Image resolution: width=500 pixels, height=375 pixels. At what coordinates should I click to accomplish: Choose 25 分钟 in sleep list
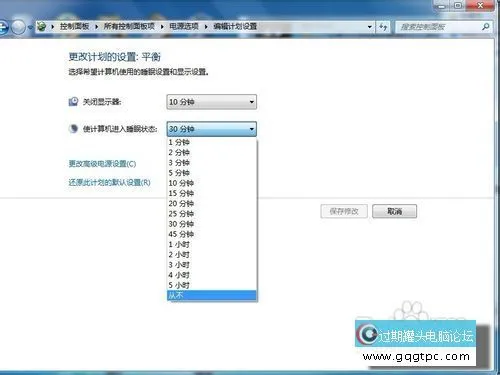point(212,214)
